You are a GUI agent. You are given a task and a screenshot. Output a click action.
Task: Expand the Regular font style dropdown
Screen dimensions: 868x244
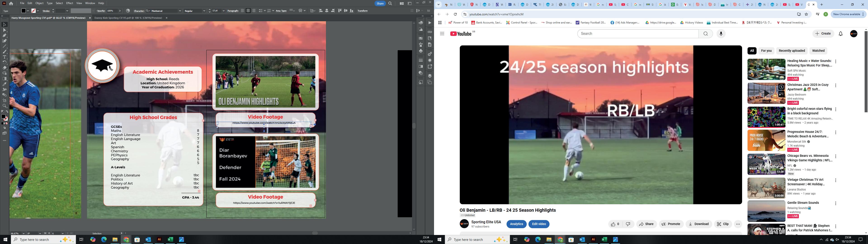(x=204, y=11)
